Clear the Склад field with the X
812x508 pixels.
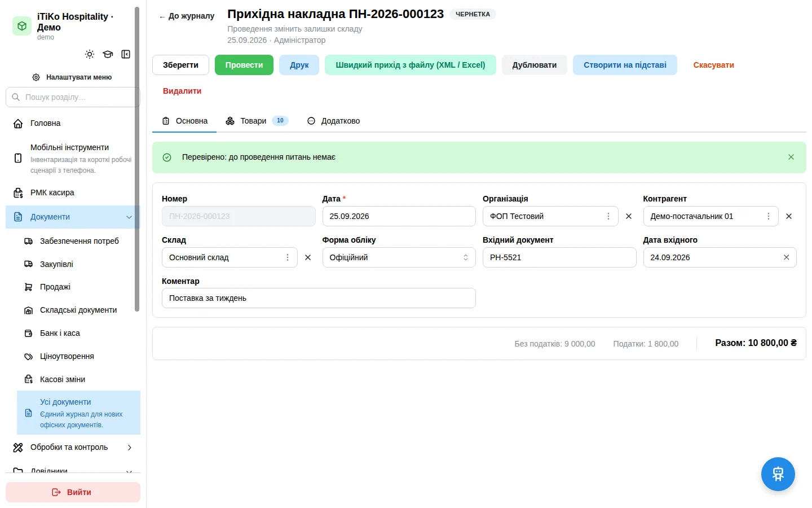(x=308, y=257)
